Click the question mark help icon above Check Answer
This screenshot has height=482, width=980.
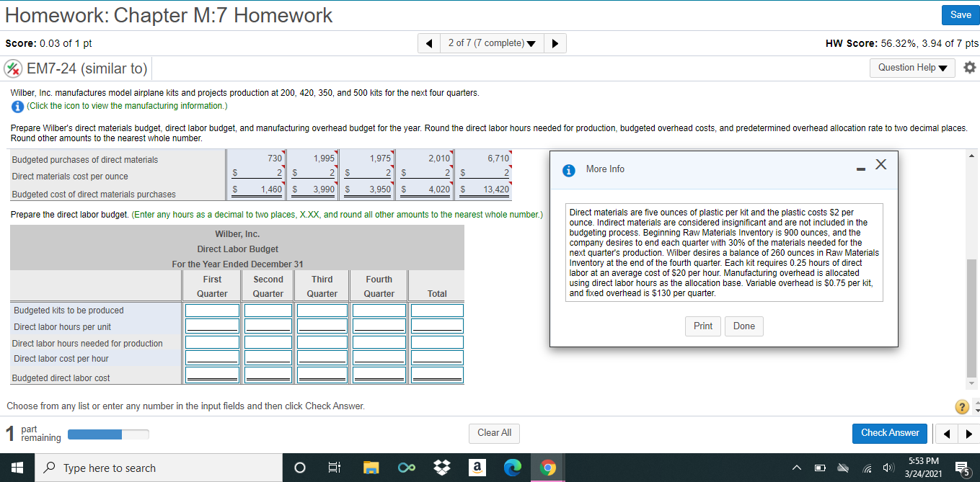point(961,406)
